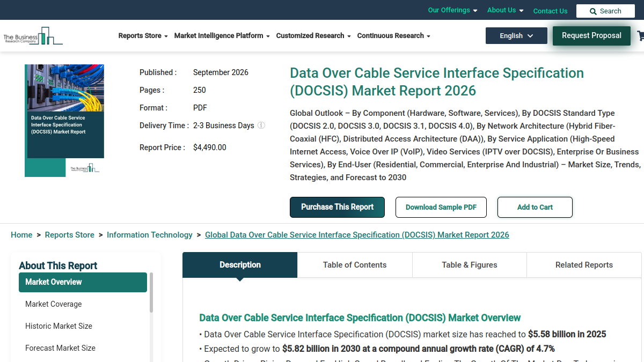
Task: Switch to Related Reports tab
Action: pos(584,265)
